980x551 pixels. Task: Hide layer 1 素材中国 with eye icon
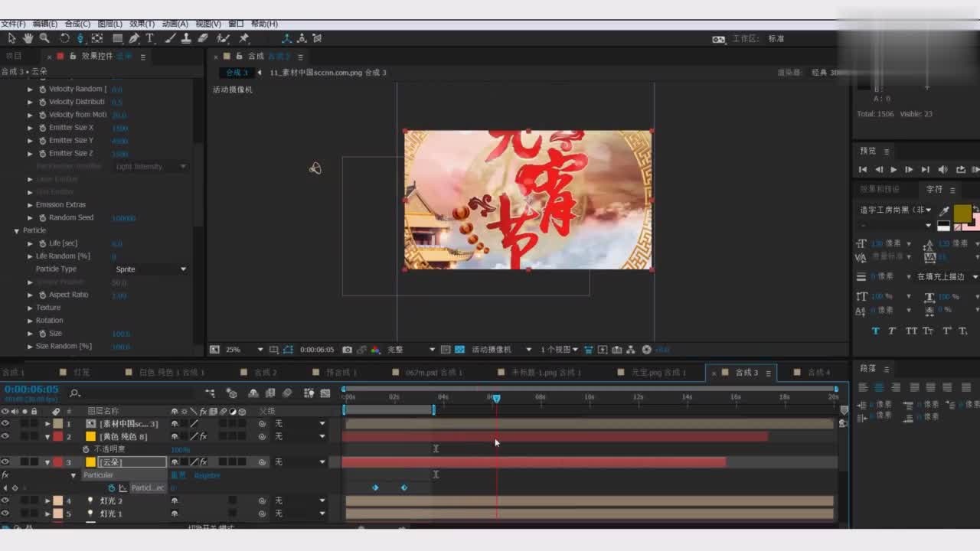5,423
